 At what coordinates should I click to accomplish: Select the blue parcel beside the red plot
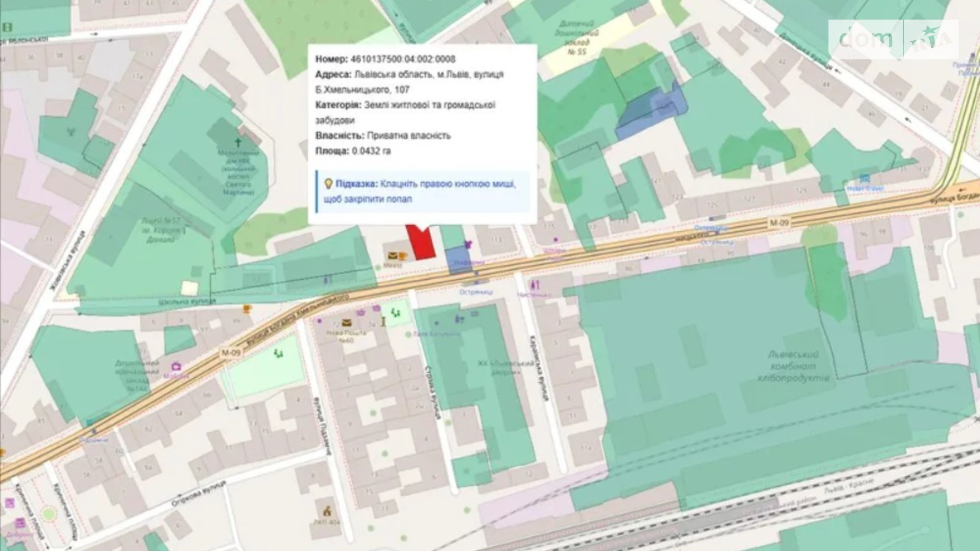[x=458, y=260]
